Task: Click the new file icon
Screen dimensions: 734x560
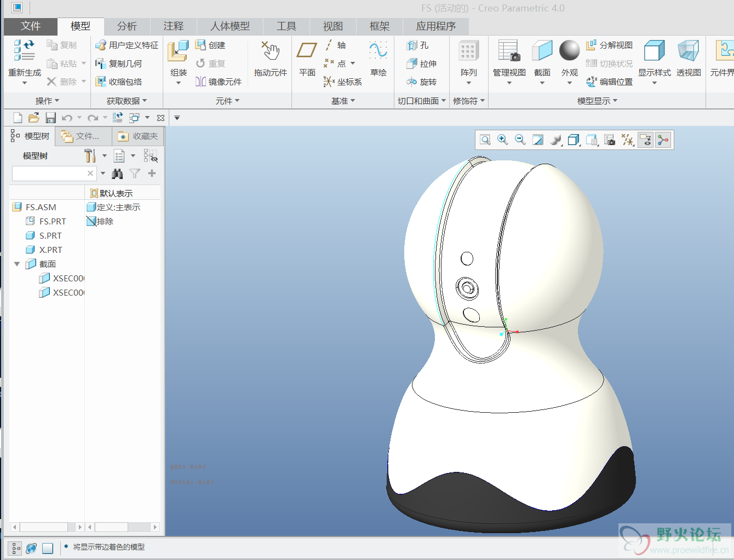Action: pos(18,118)
